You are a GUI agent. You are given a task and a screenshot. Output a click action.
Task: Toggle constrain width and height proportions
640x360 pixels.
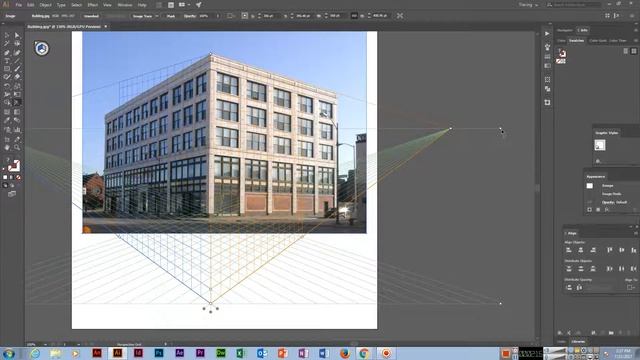(x=354, y=16)
